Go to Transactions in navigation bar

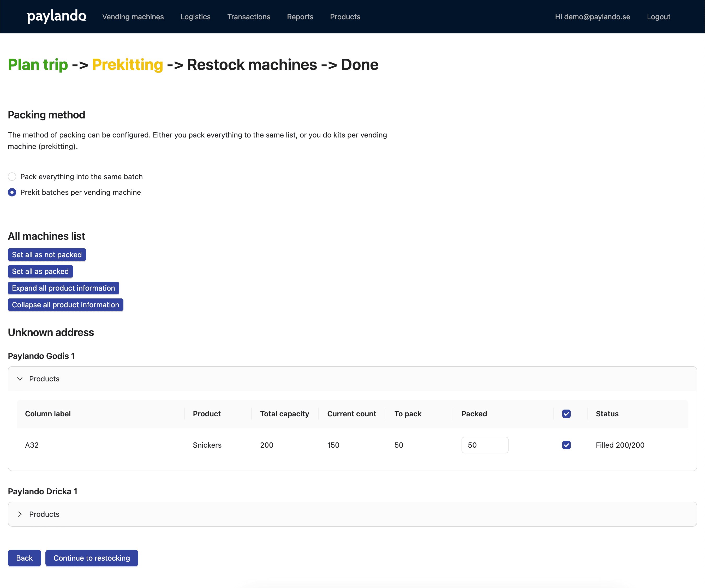[249, 17]
